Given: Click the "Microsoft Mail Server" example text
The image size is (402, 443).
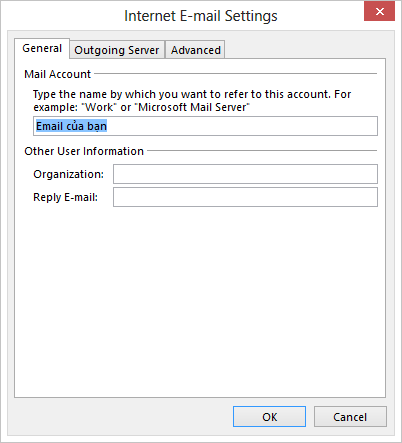Looking at the screenshot, I should click(x=192, y=107).
